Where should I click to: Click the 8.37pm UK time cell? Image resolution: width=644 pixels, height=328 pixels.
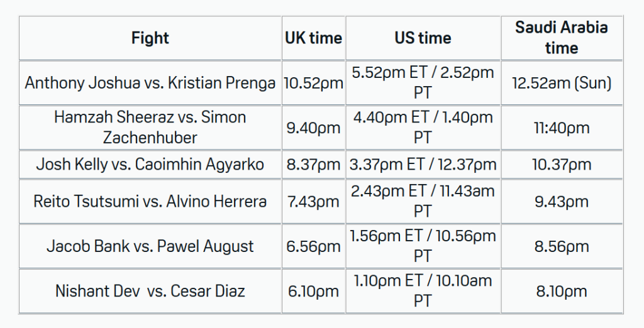pyautogui.click(x=313, y=165)
